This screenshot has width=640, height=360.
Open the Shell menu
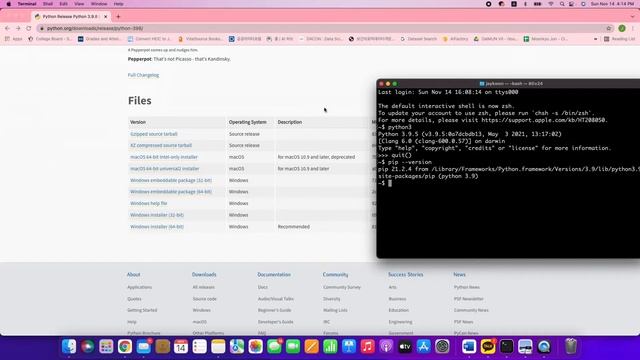pos(48,4)
